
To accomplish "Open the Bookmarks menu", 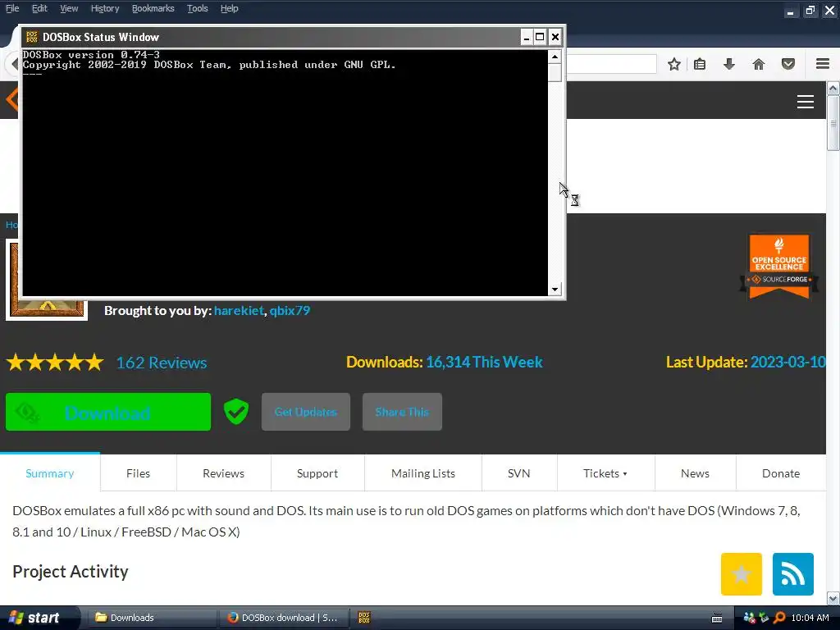I will coord(153,8).
